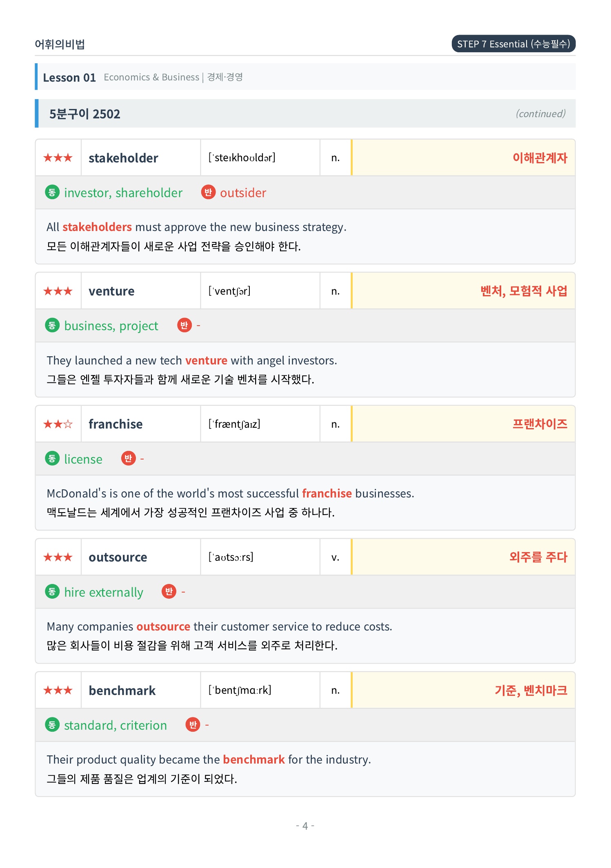This screenshot has height=868, width=611.
Task: Click the benchmark headword
Action: coord(122,690)
